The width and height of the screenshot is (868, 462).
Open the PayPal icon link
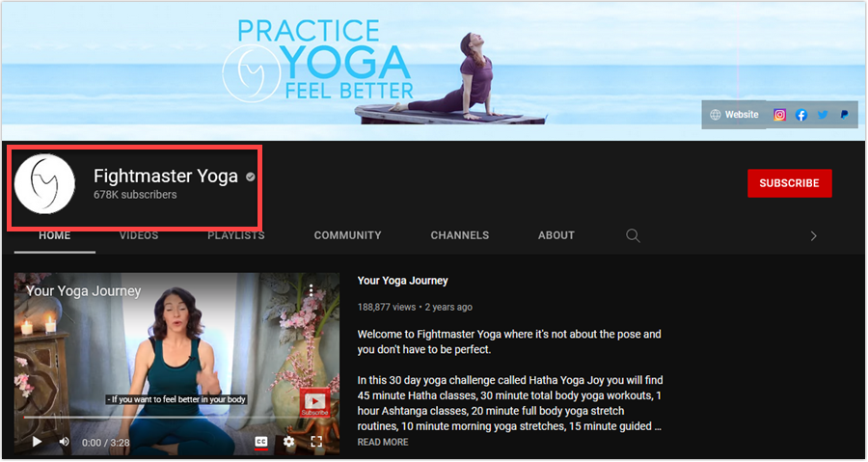(844, 115)
